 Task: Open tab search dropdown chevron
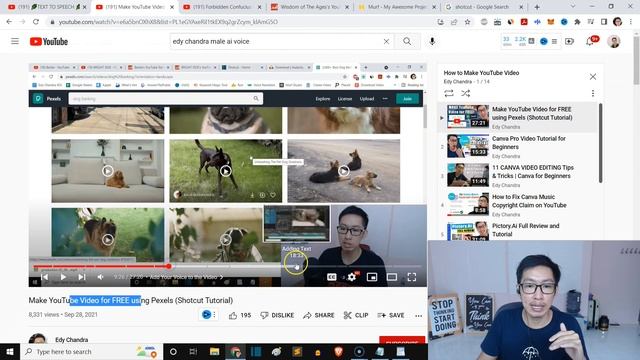[573, 7]
